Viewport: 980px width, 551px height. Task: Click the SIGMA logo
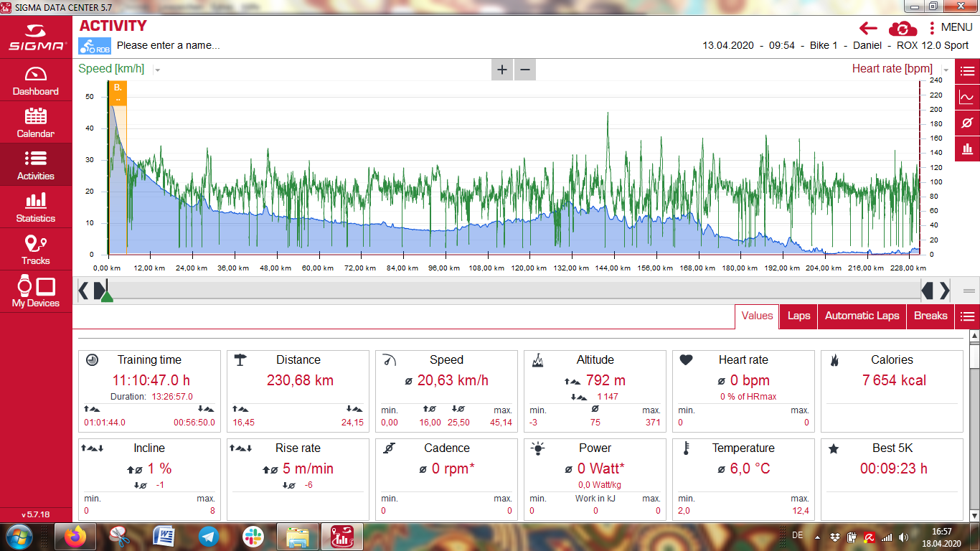(x=36, y=38)
